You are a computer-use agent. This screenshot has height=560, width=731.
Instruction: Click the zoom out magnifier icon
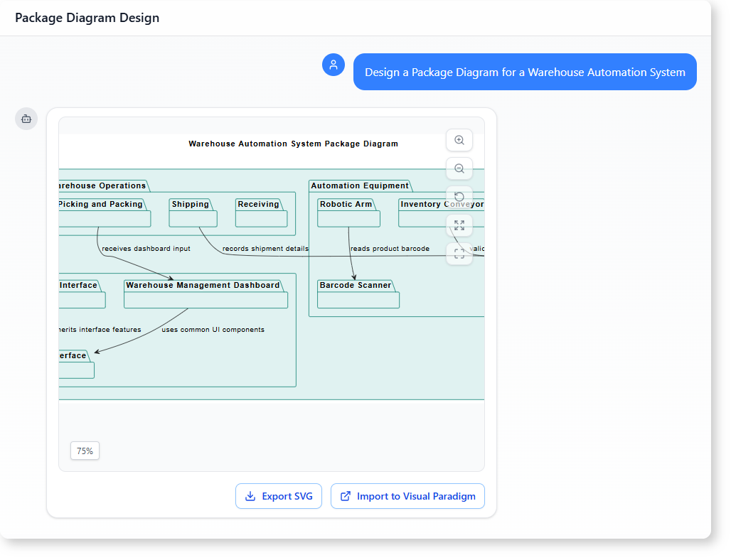(x=459, y=168)
